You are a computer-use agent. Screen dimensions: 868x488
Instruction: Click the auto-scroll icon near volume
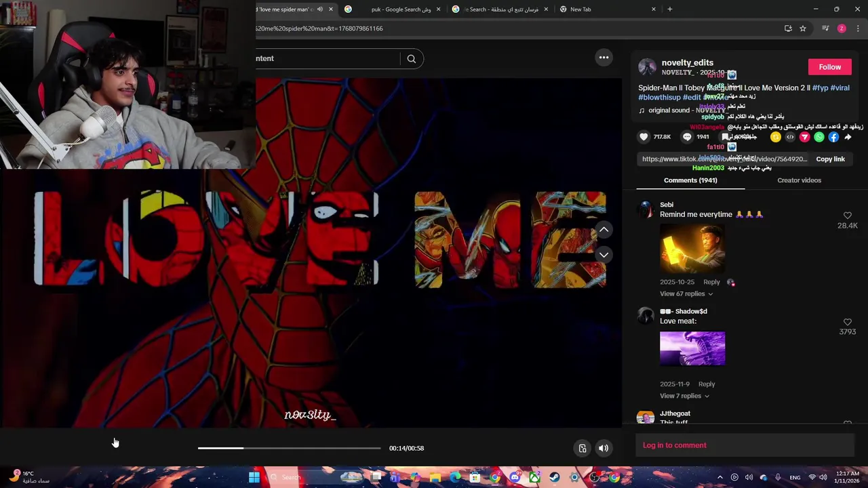coord(582,448)
